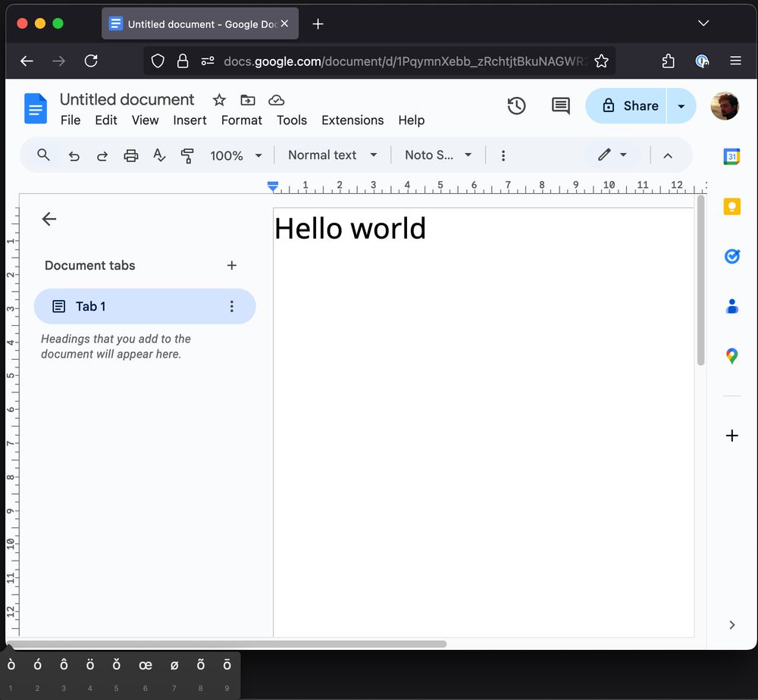Screen dimensions: 758x700
Task: Open the zoom level dropdown
Action: click(236, 155)
